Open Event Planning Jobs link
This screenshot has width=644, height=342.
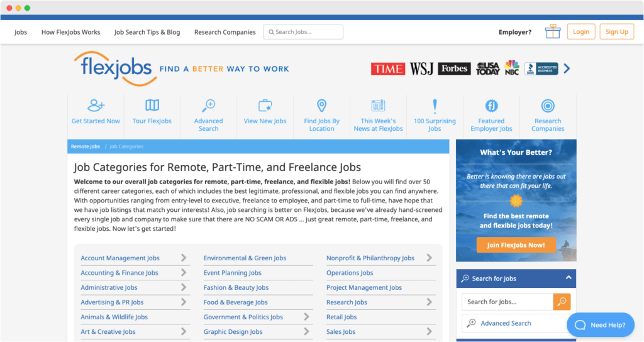tap(233, 273)
